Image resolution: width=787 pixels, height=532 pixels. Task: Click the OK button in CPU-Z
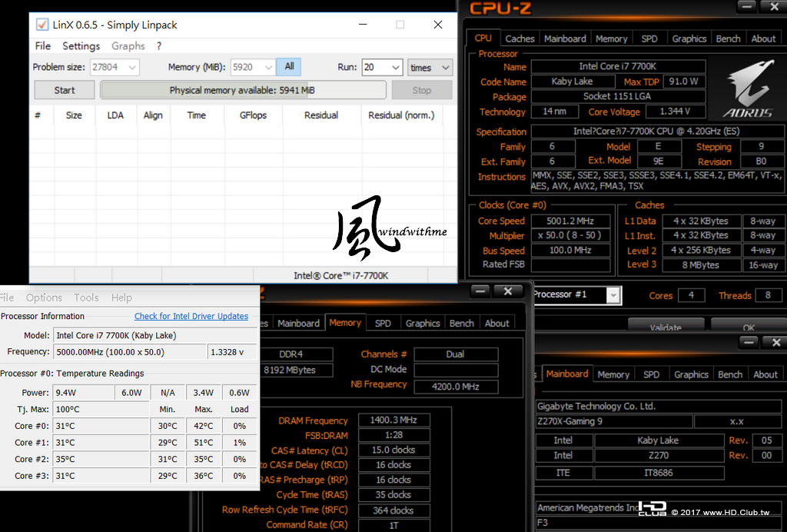[x=749, y=326]
